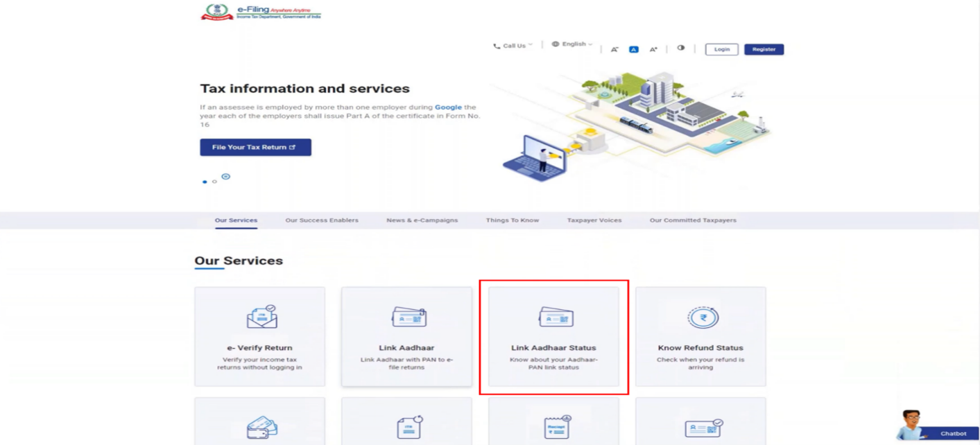Screen dimensions: 980x445
Task: Expand the Call Us dropdown
Action: coord(513,46)
